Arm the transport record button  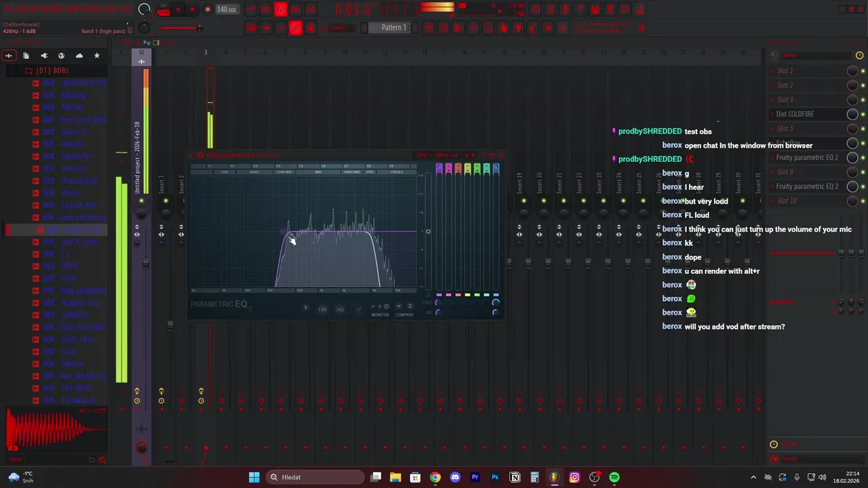click(208, 9)
